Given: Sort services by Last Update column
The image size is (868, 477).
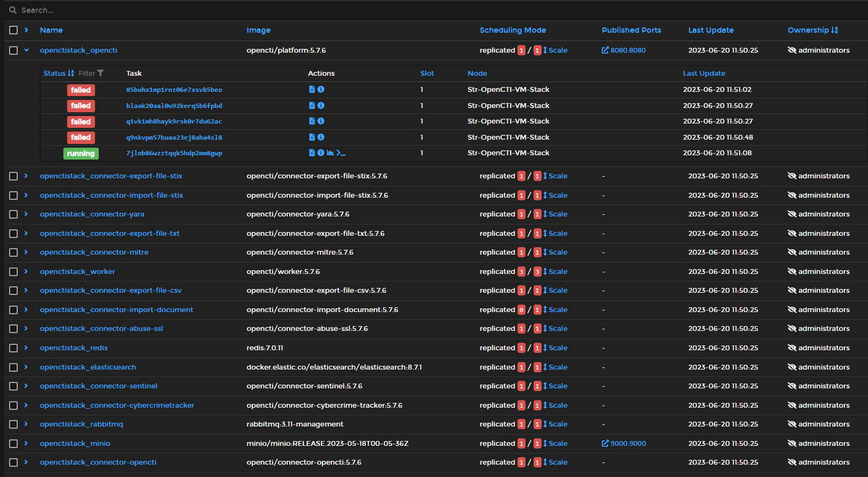Looking at the screenshot, I should (x=711, y=30).
